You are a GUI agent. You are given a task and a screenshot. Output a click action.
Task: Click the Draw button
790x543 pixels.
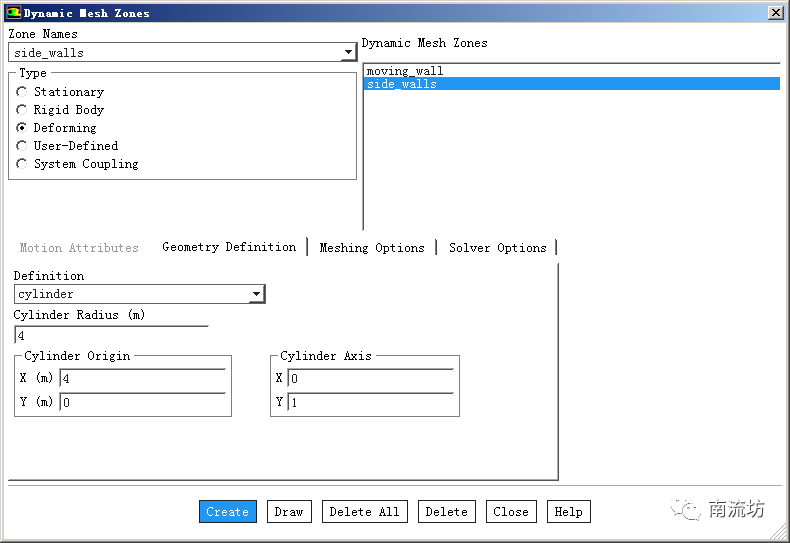pyautogui.click(x=289, y=512)
